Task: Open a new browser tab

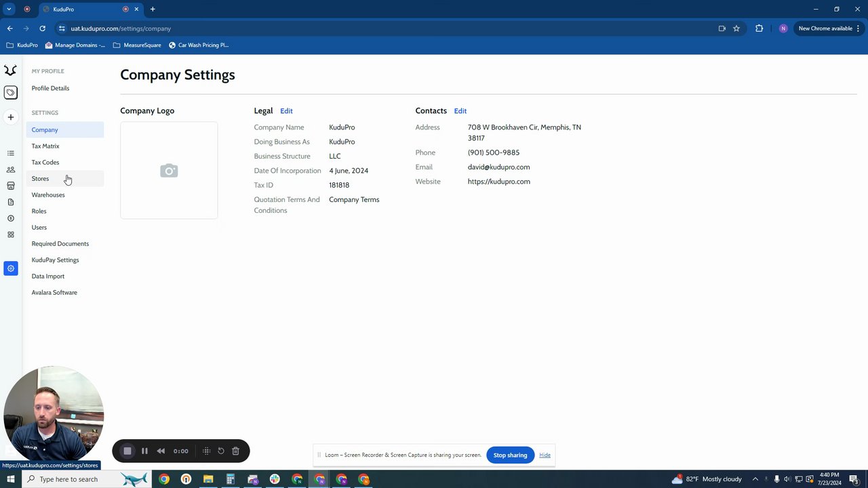Action: (x=153, y=9)
